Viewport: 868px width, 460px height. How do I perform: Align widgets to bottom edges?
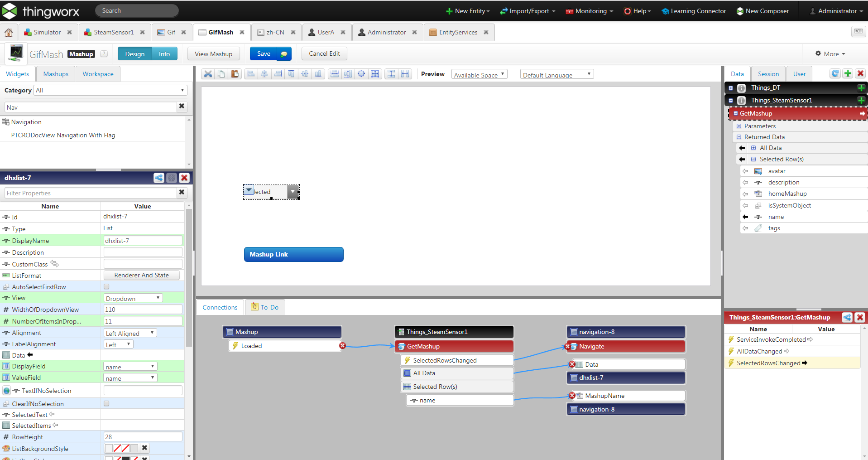point(318,74)
